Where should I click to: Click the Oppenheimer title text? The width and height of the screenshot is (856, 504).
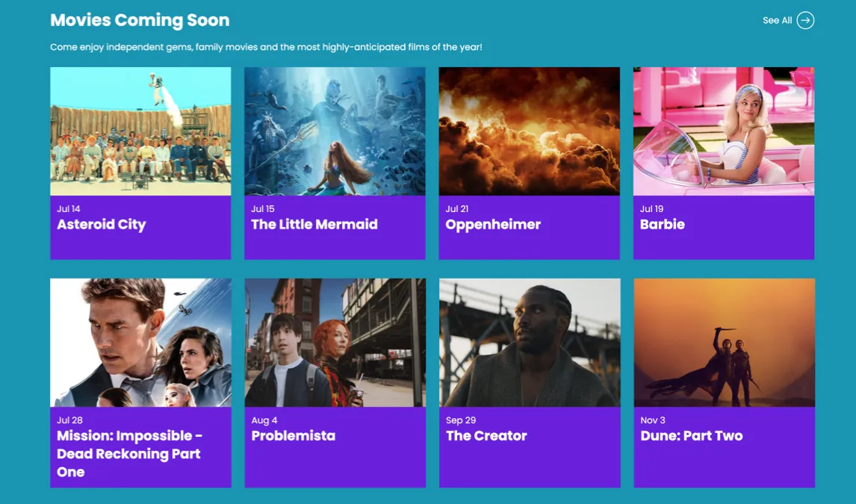493,225
